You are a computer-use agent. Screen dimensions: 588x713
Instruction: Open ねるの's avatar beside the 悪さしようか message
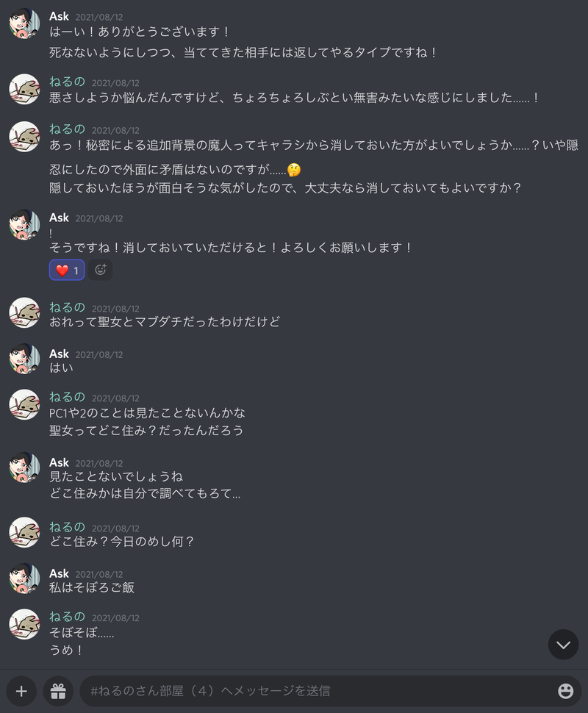point(24,89)
